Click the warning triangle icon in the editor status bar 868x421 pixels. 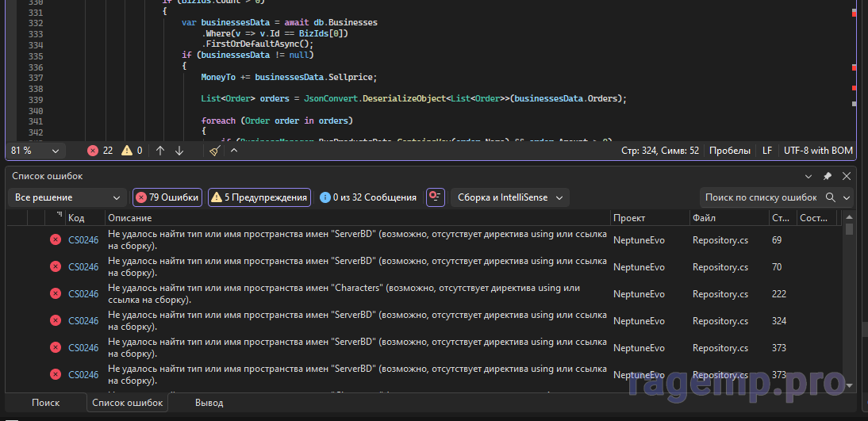pos(128,151)
